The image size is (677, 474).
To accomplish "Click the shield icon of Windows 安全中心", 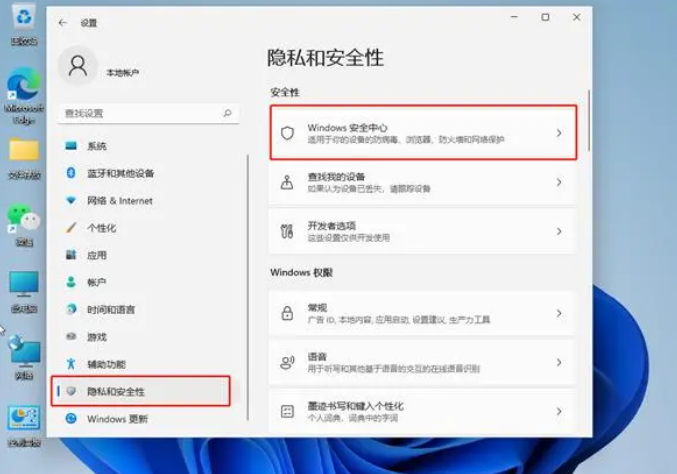I will point(287,133).
